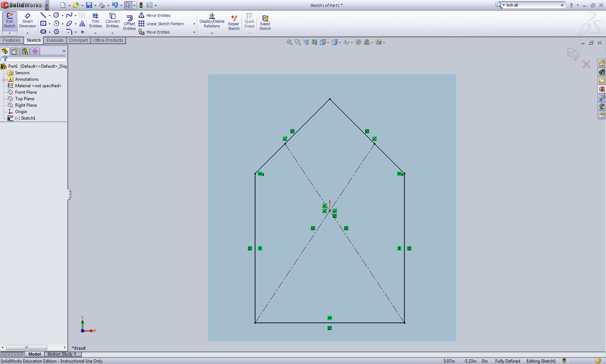Open the Rectangle tool flyout arrow

(49, 23)
